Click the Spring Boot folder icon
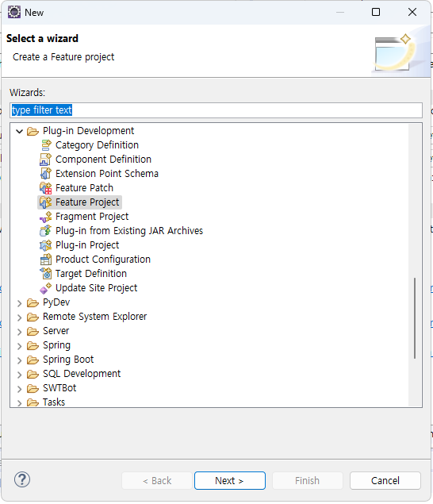The width and height of the screenshot is (433, 504). point(33,360)
